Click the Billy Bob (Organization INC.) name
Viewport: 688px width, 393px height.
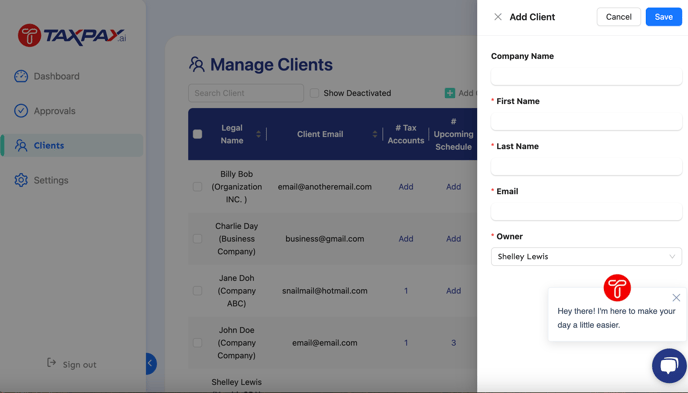(x=236, y=187)
